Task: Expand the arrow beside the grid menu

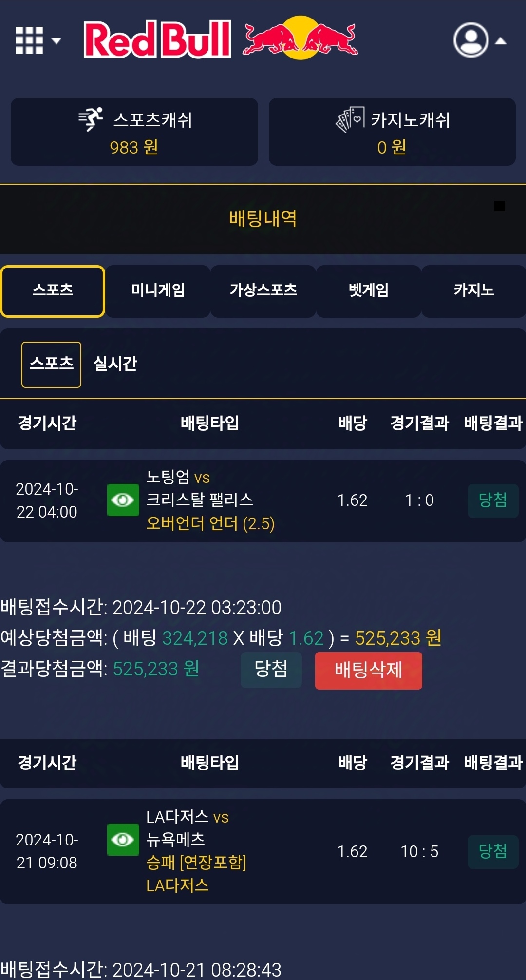Action: [x=56, y=40]
